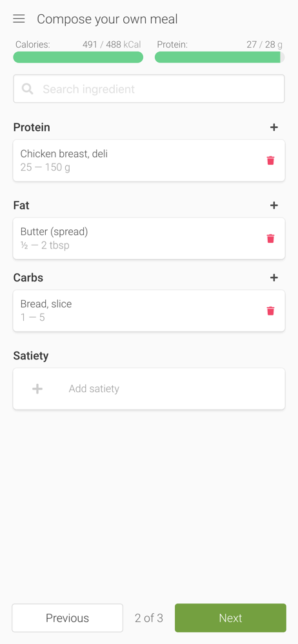The width and height of the screenshot is (298, 644).
Task: Tap the Compose your own meal title
Action: pyautogui.click(x=108, y=19)
